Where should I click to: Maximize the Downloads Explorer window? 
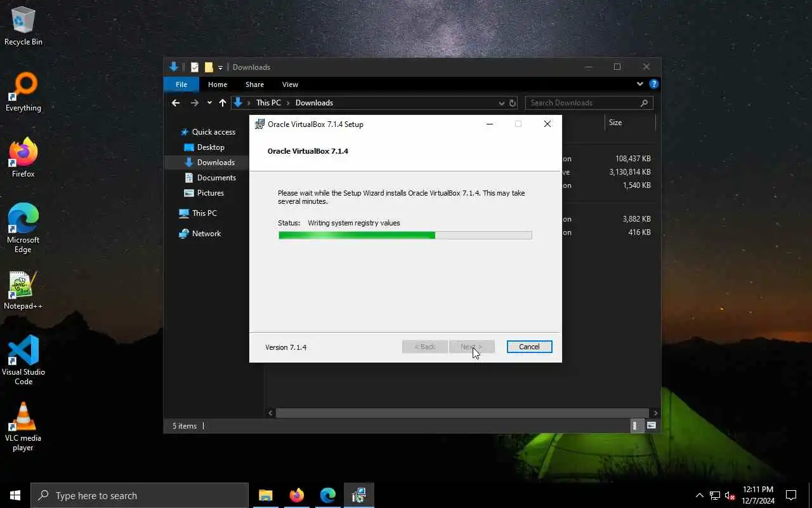[x=617, y=67]
